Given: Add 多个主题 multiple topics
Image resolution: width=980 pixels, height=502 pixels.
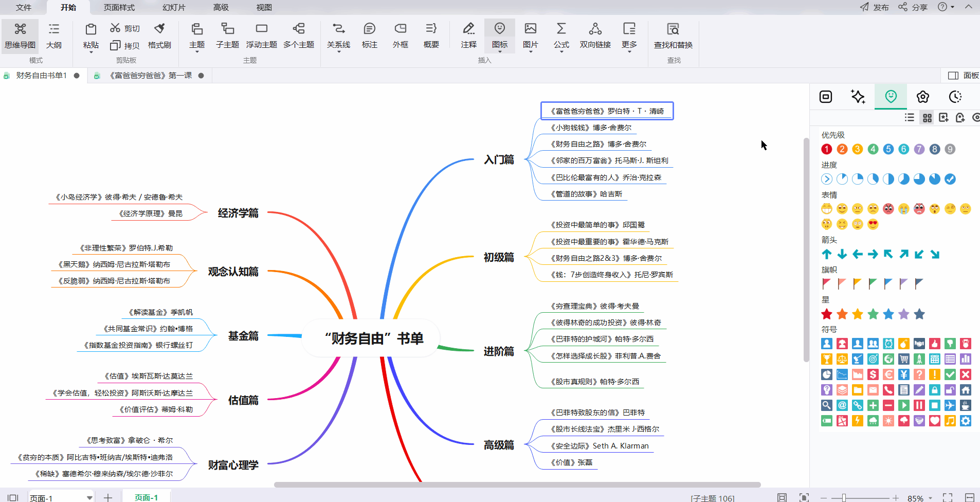Looking at the screenshot, I should pos(299,36).
